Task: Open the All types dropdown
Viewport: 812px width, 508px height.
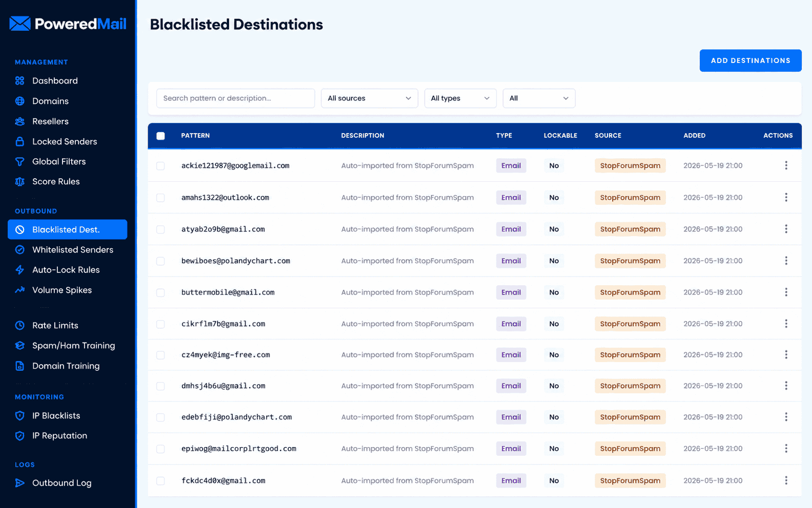Action: pyautogui.click(x=460, y=98)
